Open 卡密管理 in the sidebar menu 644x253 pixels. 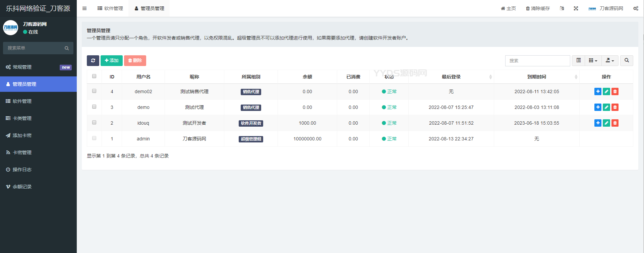pyautogui.click(x=22, y=152)
